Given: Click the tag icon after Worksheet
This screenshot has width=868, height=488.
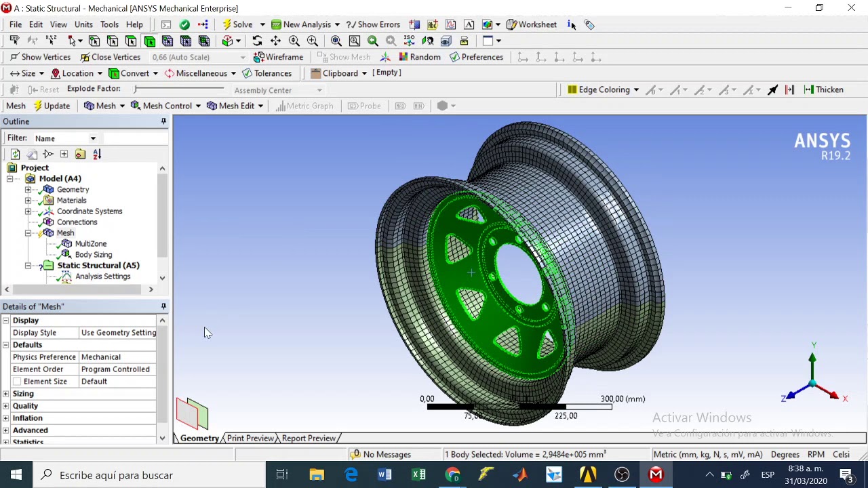Looking at the screenshot, I should coord(589,24).
